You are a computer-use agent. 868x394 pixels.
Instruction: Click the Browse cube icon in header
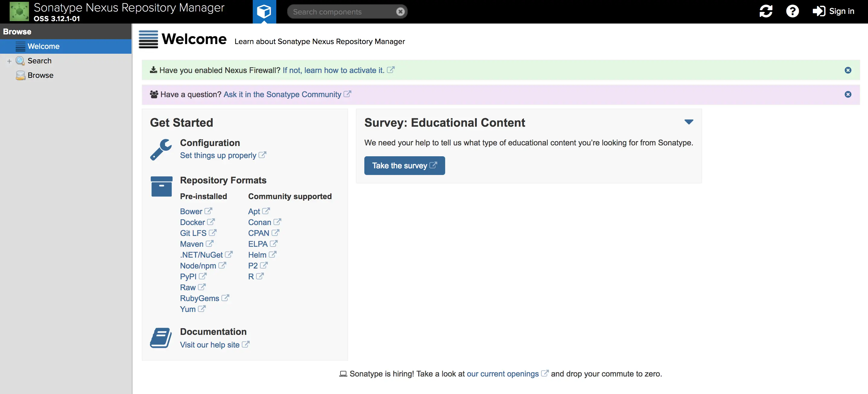(x=264, y=11)
